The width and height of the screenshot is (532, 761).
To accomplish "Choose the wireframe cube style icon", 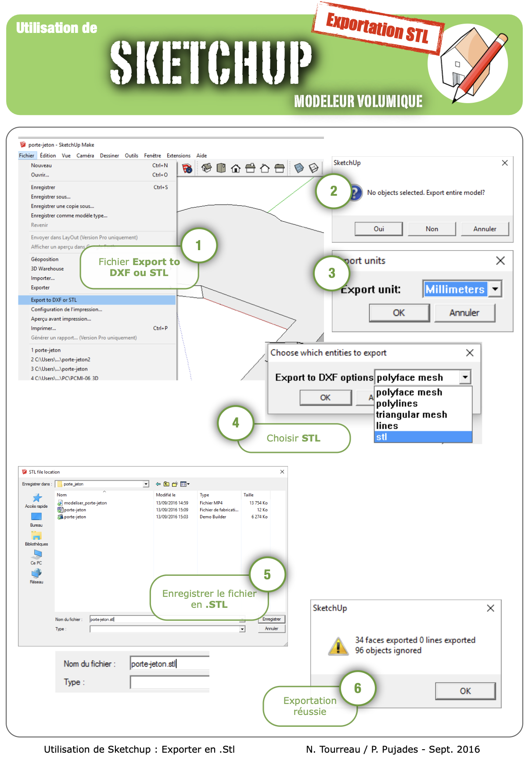I will (x=313, y=168).
